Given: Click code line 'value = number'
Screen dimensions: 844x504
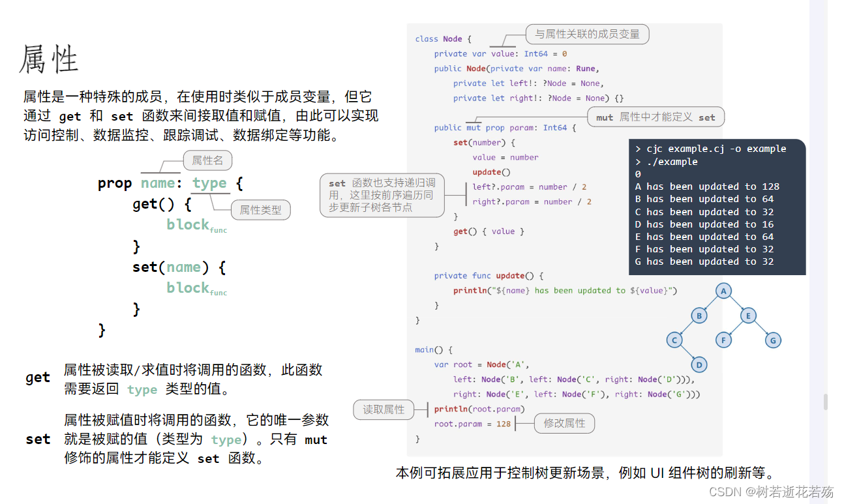Looking at the screenshot, I should pos(505,158).
